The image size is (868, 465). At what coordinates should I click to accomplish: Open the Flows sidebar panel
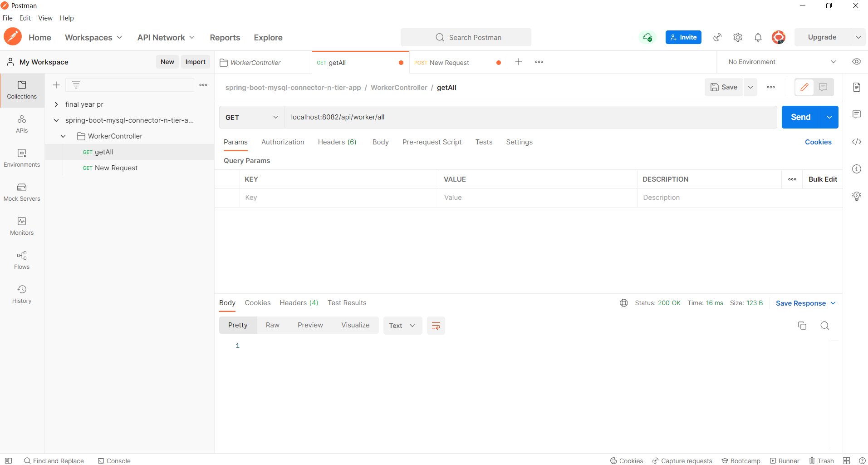coord(22,260)
